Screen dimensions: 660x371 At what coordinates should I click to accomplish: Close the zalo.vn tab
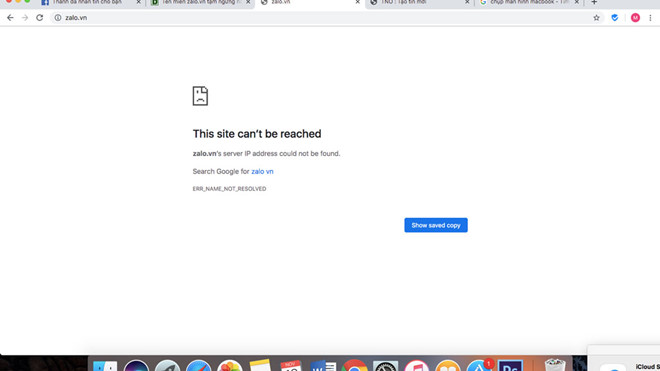[357, 3]
